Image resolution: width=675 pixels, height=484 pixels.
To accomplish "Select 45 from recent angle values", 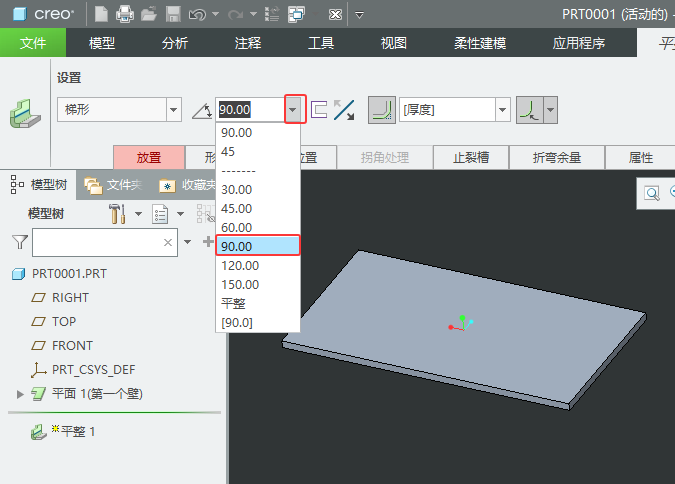I will (257, 152).
